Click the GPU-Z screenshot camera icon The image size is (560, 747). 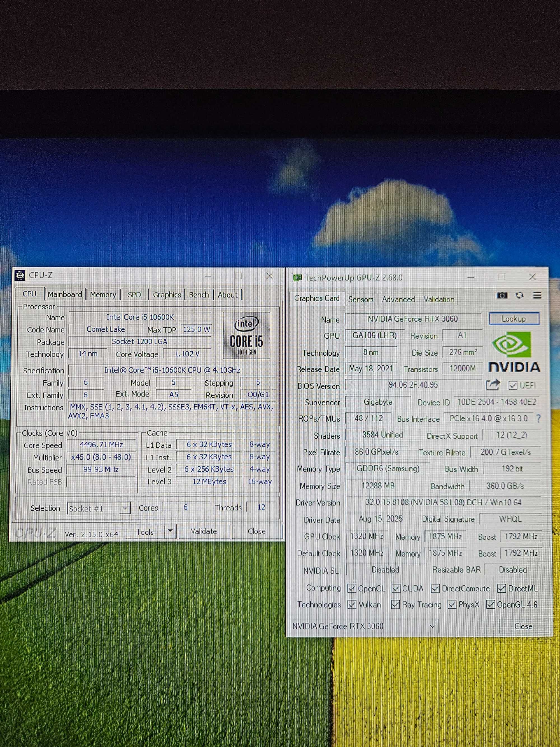coord(502,295)
